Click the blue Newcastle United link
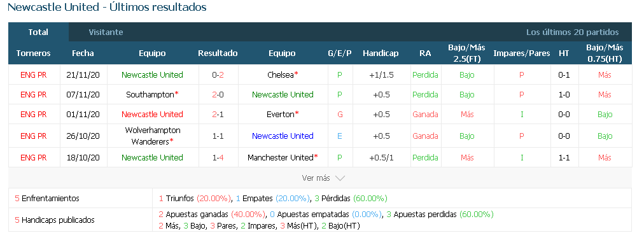 [283, 136]
